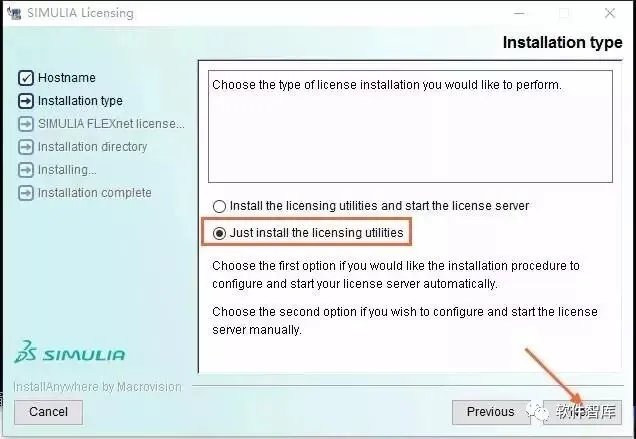This screenshot has width=636, height=439.
Task: Click the Installation directory step icon
Action: point(26,147)
